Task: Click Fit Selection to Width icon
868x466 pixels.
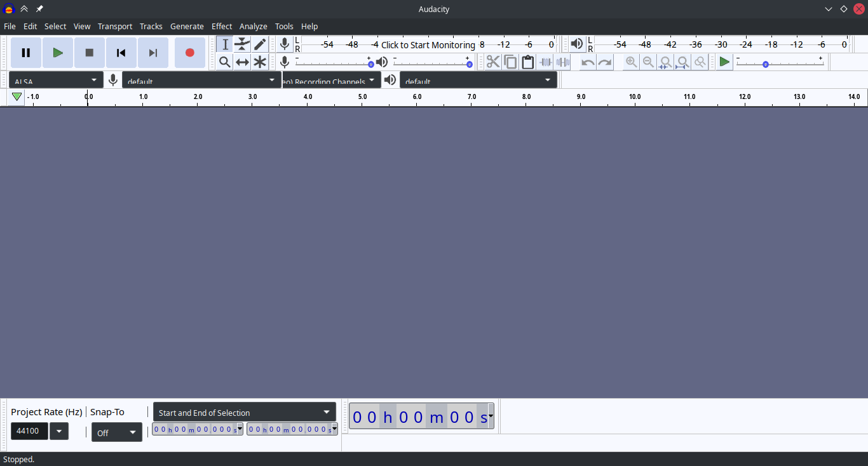Action: [x=665, y=62]
